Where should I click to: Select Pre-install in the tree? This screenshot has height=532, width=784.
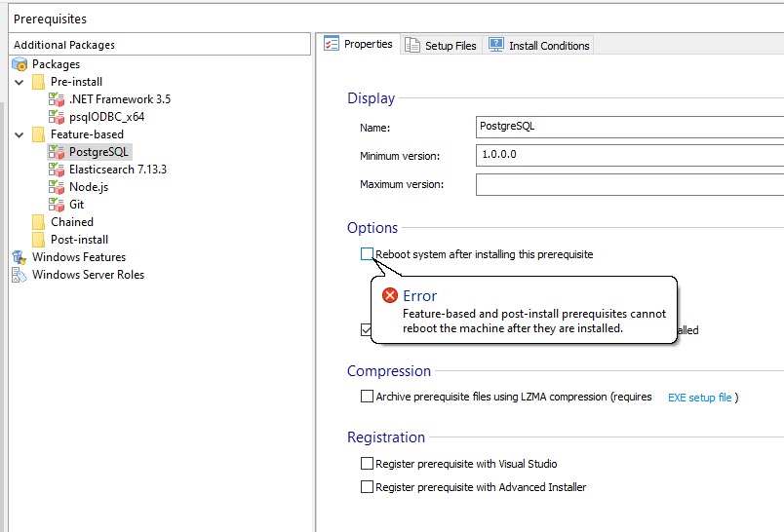point(76,82)
